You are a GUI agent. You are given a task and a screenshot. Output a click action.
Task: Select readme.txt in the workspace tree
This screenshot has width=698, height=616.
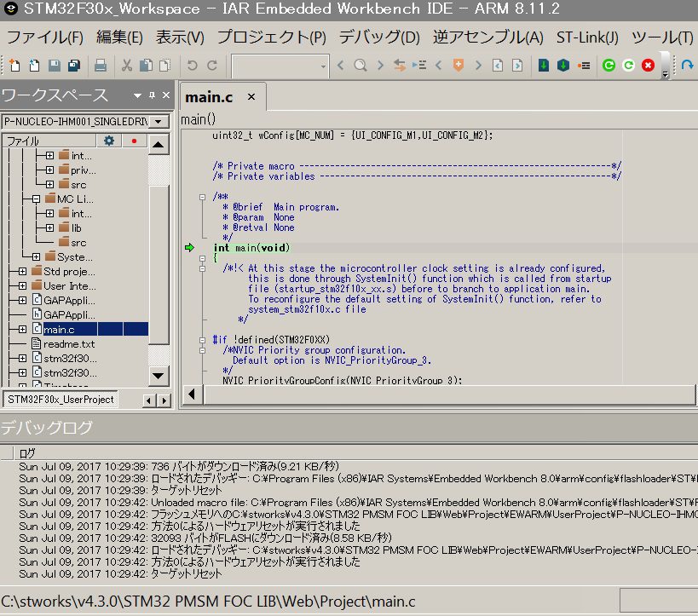(68, 344)
